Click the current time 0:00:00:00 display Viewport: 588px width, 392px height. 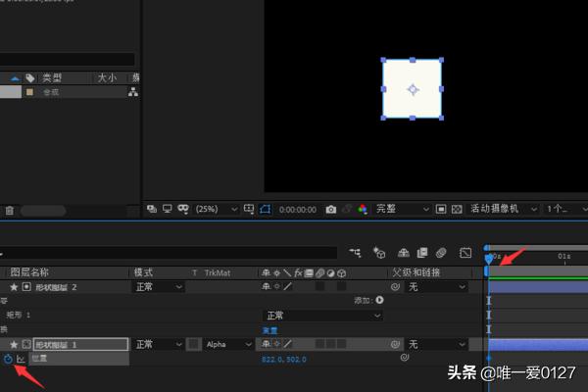click(x=298, y=210)
